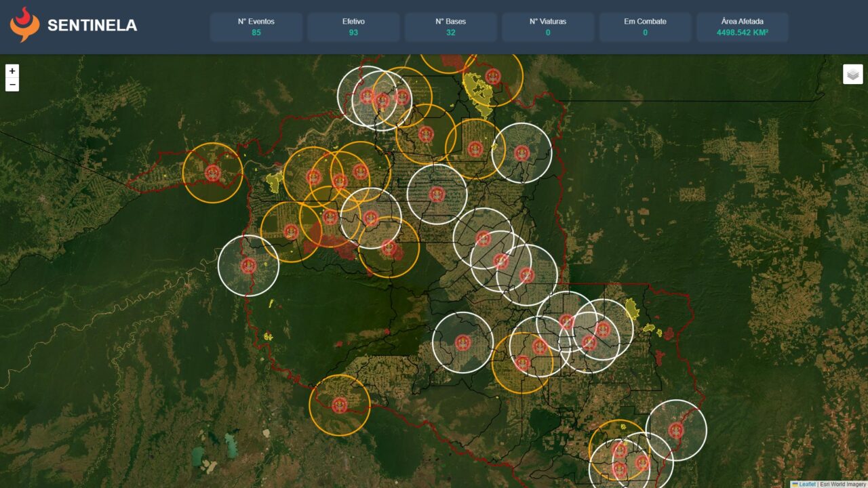Expand the map layers control
The width and height of the screenshot is (868, 488).
coord(852,74)
